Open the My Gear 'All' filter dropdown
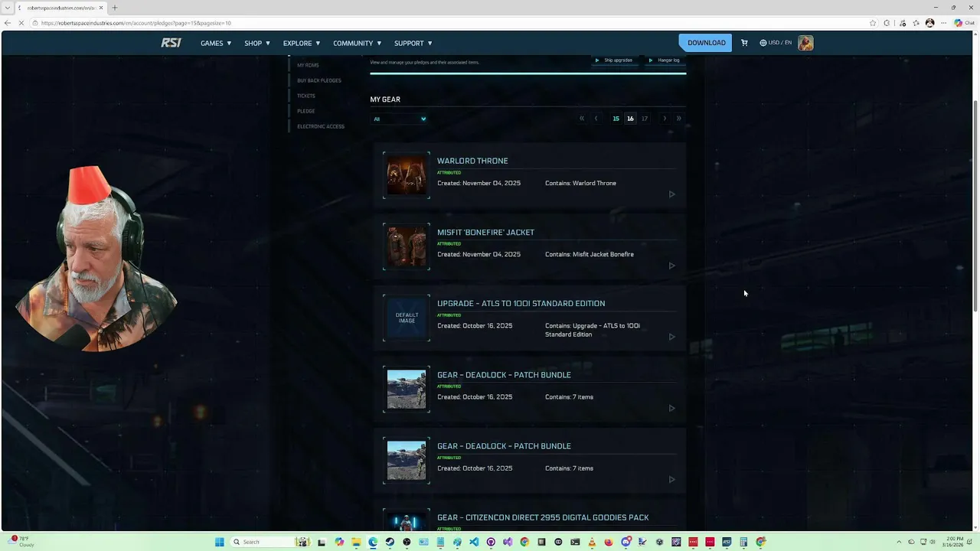 [x=399, y=119]
